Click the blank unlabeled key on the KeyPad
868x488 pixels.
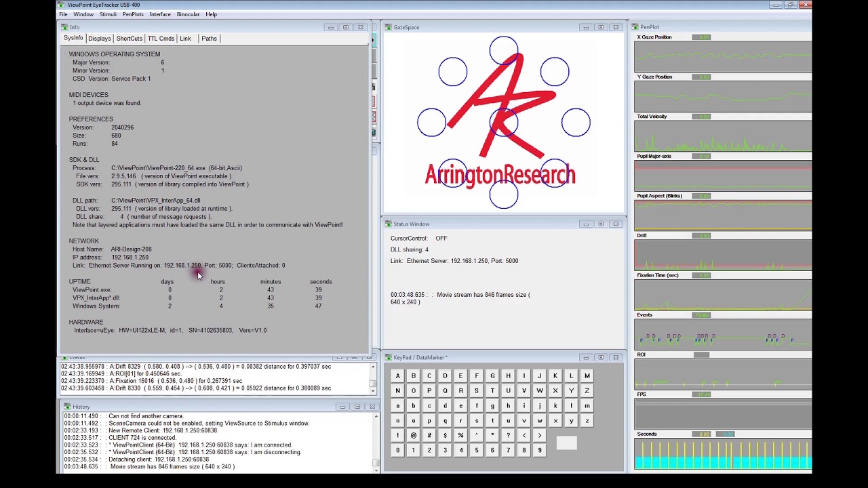pos(566,443)
